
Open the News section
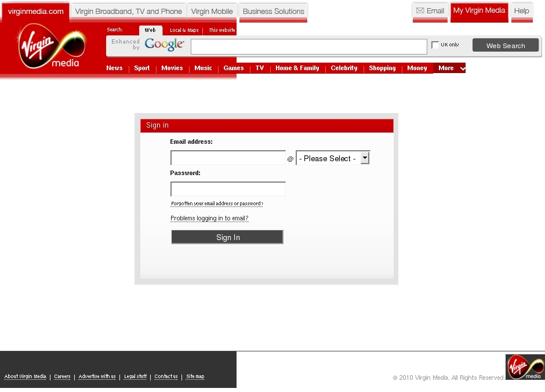(114, 68)
